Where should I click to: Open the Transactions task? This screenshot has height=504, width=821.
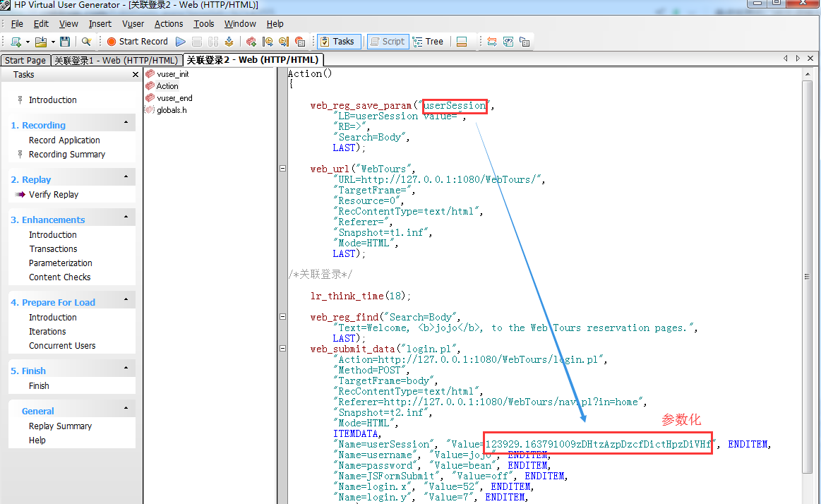coord(53,249)
